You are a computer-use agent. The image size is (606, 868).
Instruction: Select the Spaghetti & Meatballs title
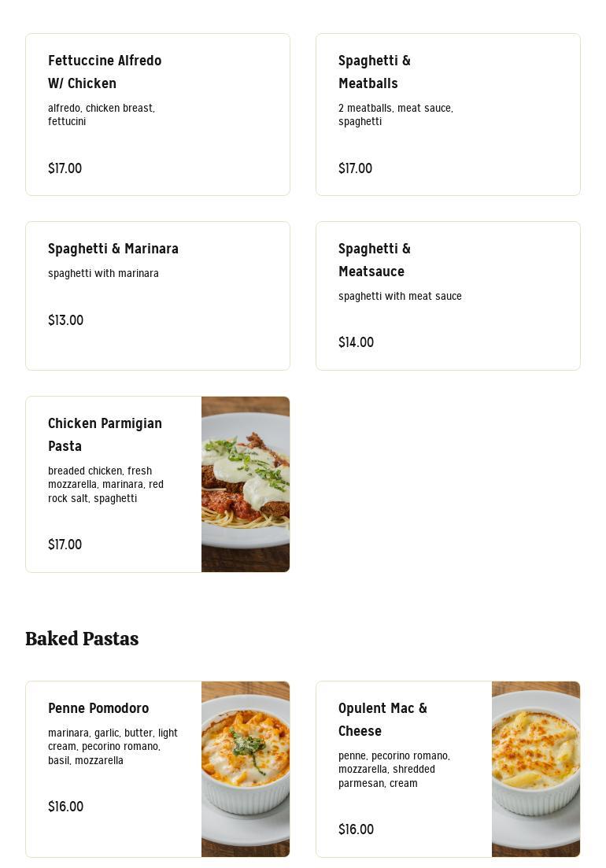pyautogui.click(x=375, y=72)
